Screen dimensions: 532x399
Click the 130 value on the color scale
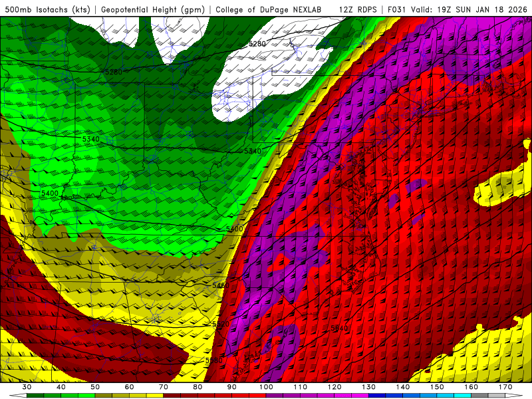(369, 387)
